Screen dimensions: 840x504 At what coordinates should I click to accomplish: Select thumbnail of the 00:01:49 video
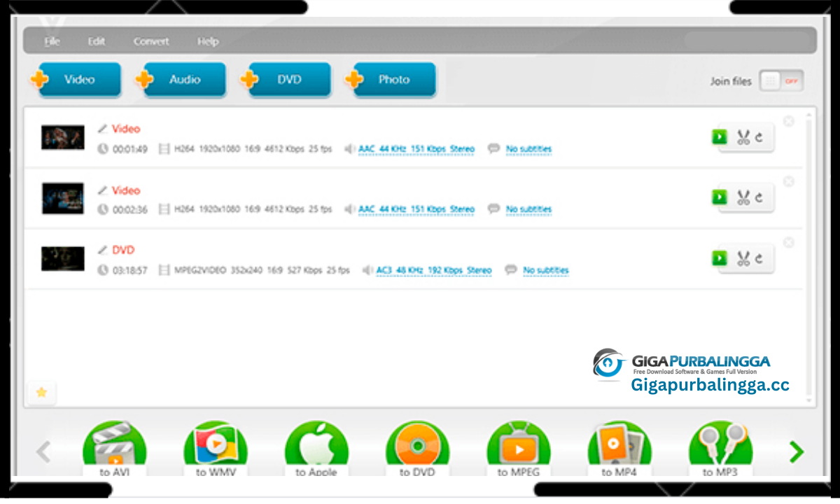(x=62, y=137)
